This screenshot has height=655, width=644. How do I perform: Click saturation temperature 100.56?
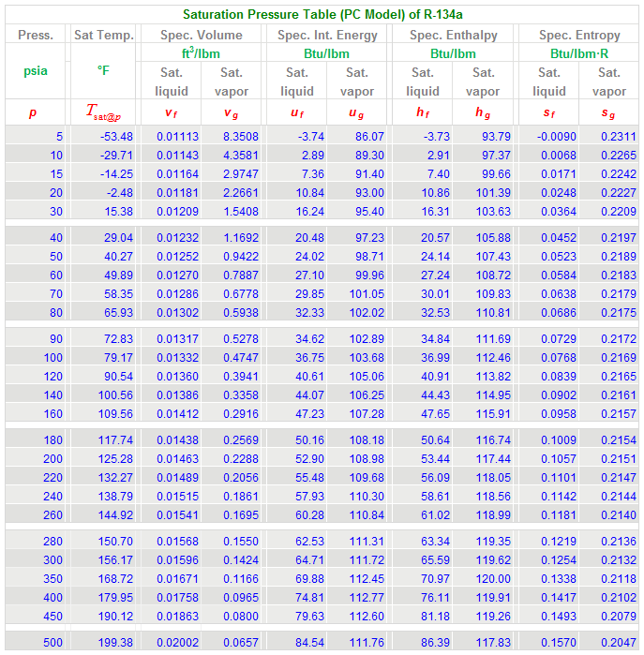click(115, 395)
